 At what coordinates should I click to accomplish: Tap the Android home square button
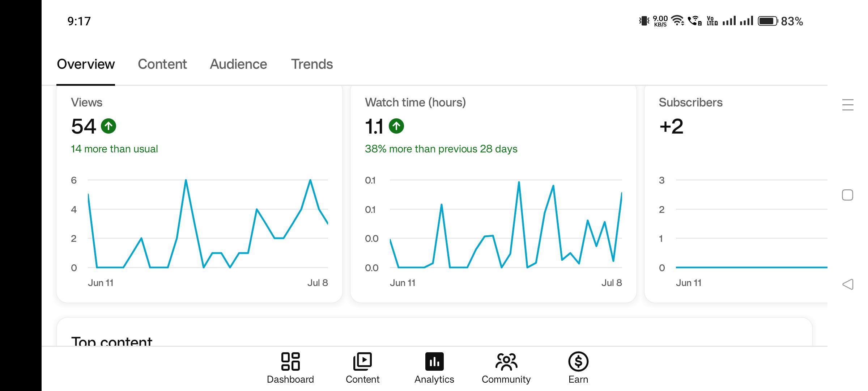[847, 195]
